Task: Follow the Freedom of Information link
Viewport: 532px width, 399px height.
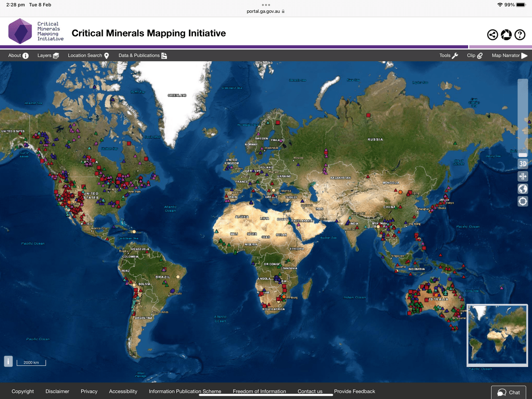Action: point(259,391)
